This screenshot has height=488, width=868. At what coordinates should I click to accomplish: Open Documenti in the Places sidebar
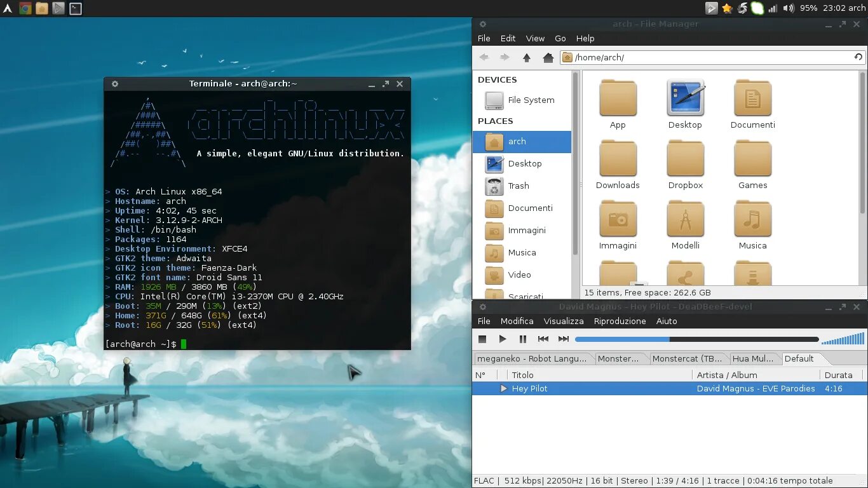521,208
